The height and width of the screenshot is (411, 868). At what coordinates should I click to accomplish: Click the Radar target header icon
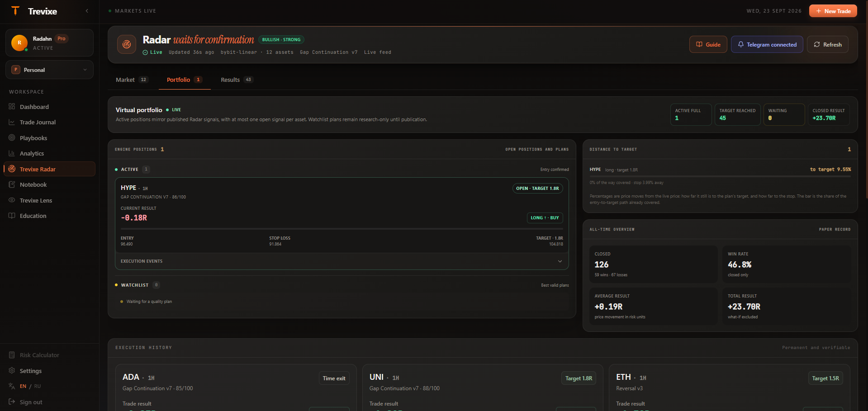(127, 44)
